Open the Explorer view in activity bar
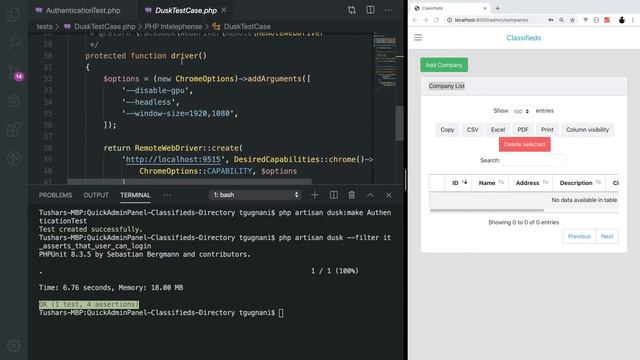640x360 pixels. (x=13, y=15)
